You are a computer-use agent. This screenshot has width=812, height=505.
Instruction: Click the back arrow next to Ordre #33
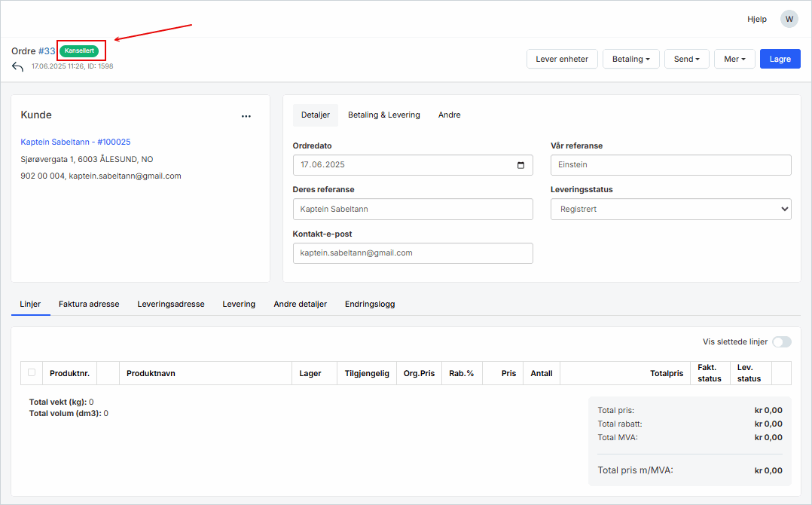click(17, 66)
